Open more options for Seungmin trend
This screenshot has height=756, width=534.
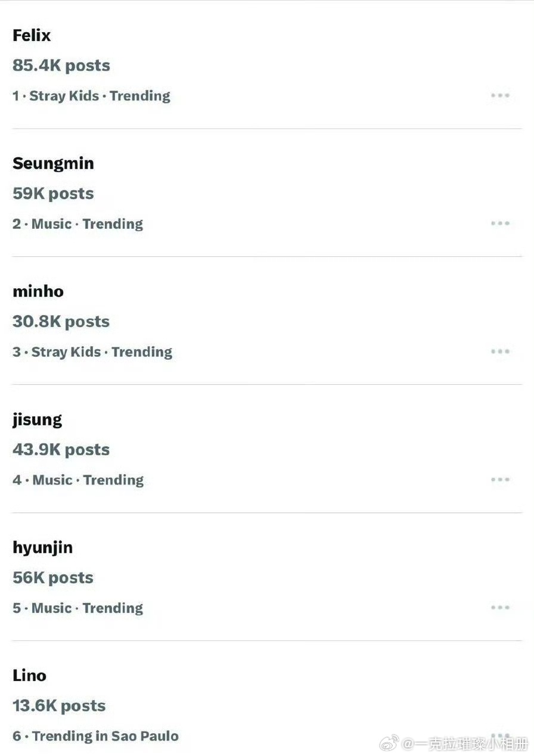(500, 223)
